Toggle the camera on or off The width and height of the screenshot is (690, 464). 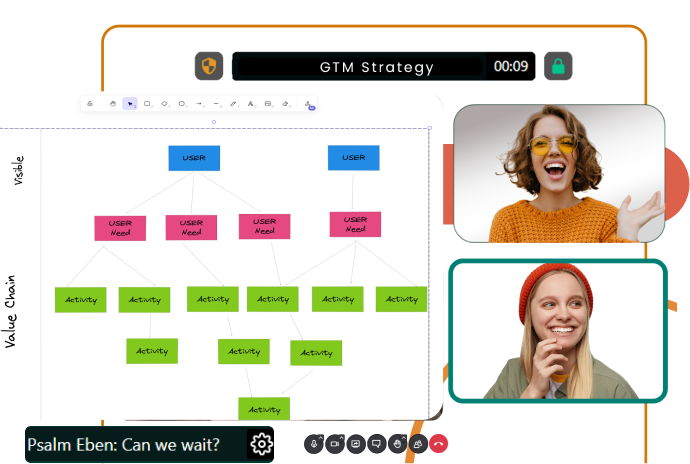[334, 444]
